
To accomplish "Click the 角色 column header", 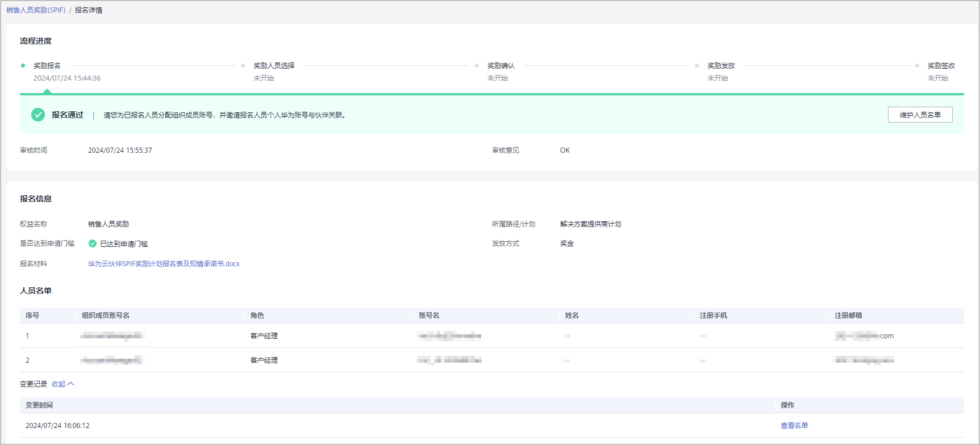I will click(257, 316).
